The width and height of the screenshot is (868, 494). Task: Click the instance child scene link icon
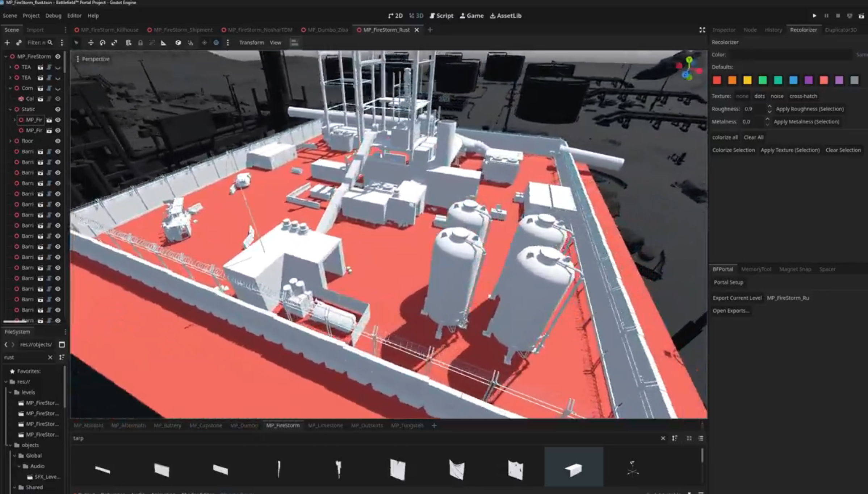(x=19, y=43)
